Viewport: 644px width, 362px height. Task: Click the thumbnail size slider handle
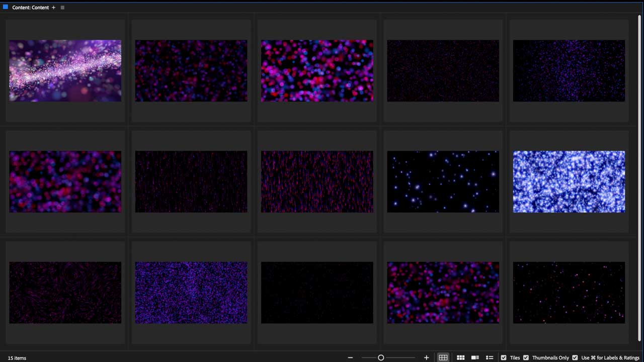point(381,357)
